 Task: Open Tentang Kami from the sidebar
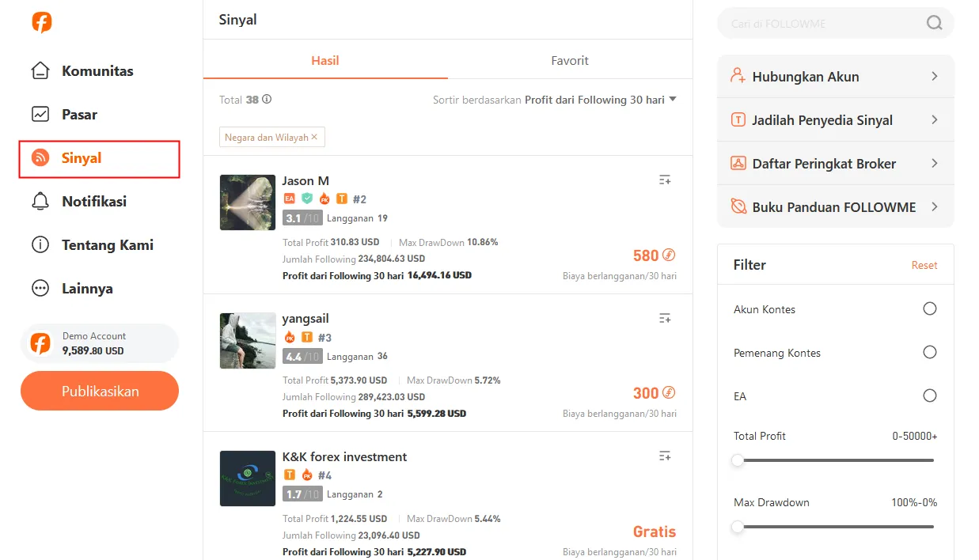point(92,245)
